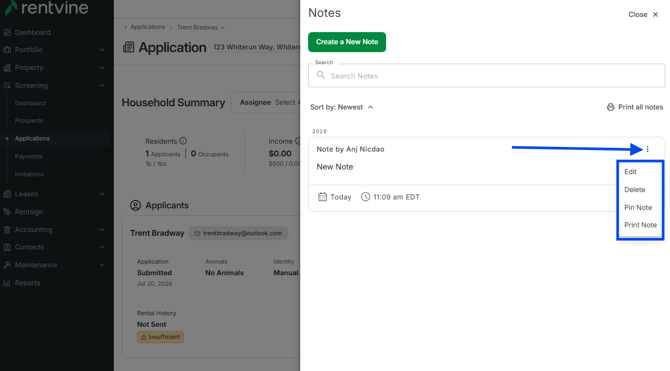Expand the Property menu chevron
The width and height of the screenshot is (670, 371).
point(102,68)
